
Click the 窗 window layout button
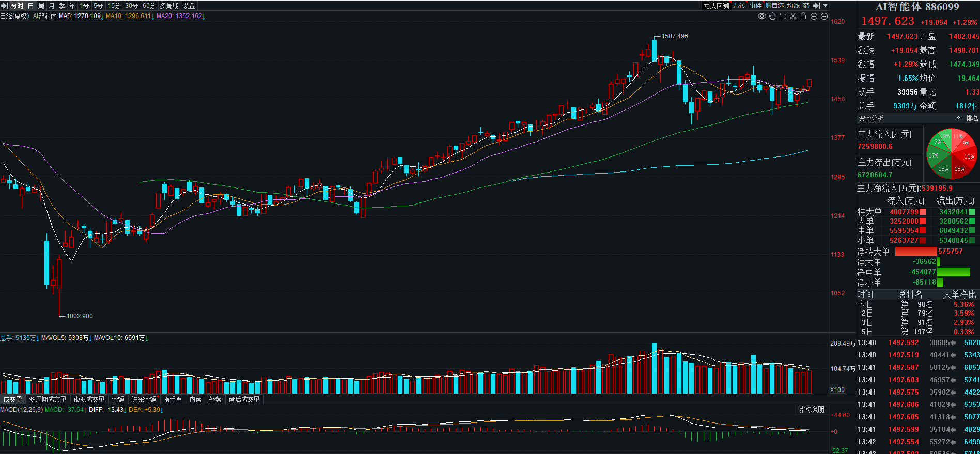click(806, 6)
